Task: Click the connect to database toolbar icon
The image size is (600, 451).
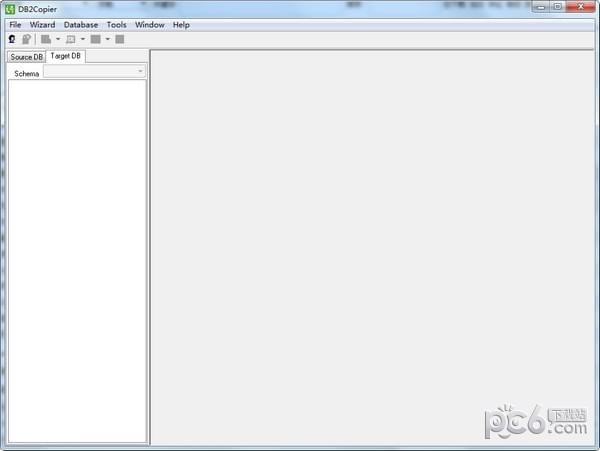Action: (12, 39)
